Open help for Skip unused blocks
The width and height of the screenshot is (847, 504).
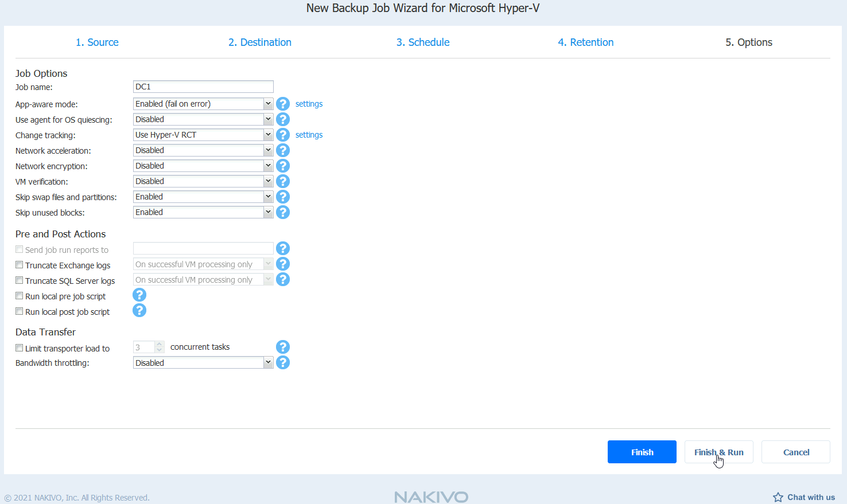point(283,212)
